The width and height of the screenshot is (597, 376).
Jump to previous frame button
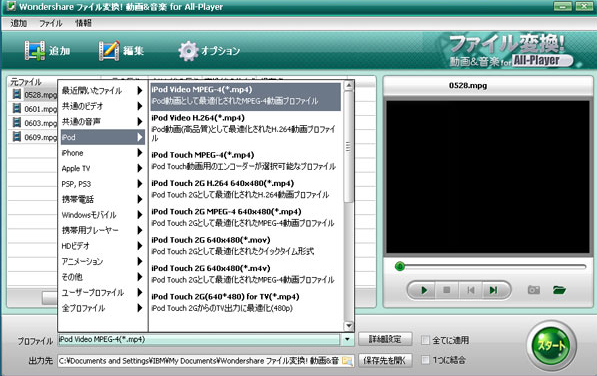[x=471, y=290]
